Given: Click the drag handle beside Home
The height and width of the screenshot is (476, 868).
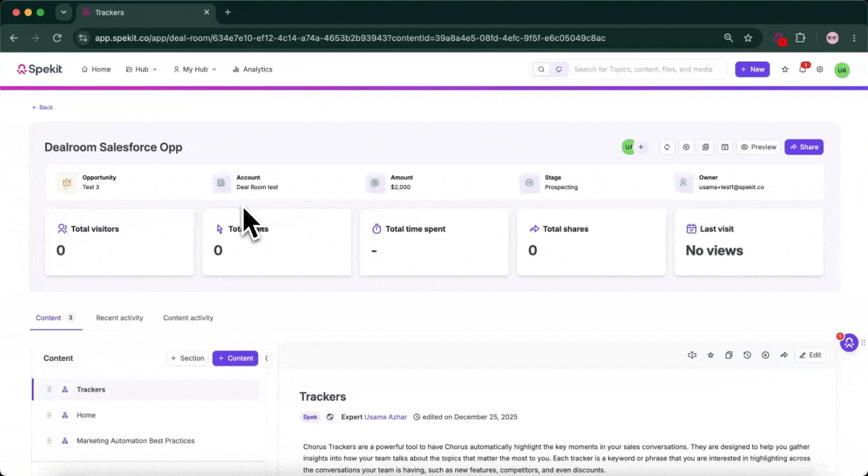Looking at the screenshot, I should 49,415.
